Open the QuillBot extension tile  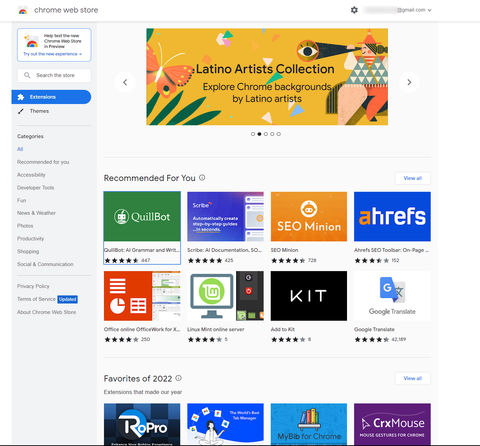point(142,228)
